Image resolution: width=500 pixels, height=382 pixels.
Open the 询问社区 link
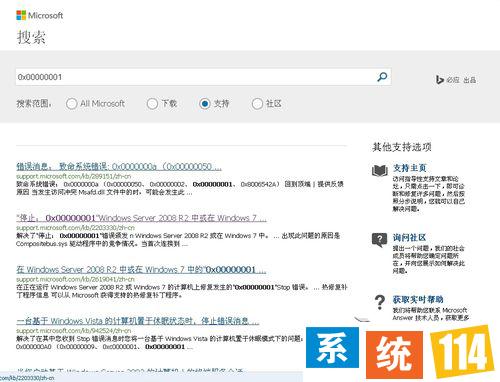pyautogui.click(x=409, y=237)
